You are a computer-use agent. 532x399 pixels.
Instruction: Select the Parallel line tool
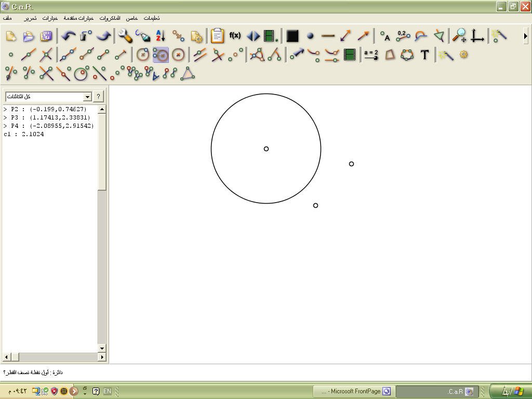tap(200, 55)
